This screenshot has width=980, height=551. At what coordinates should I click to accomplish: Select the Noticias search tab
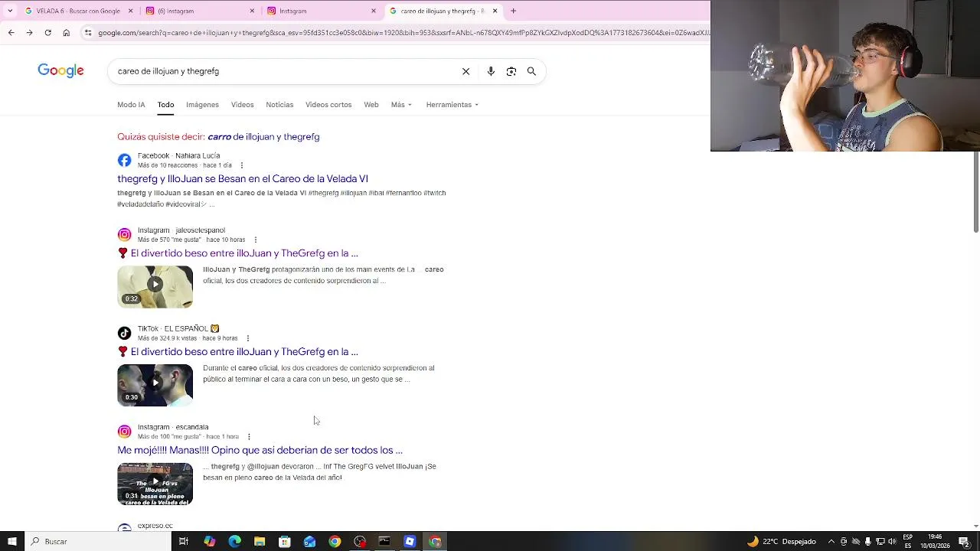[279, 105]
